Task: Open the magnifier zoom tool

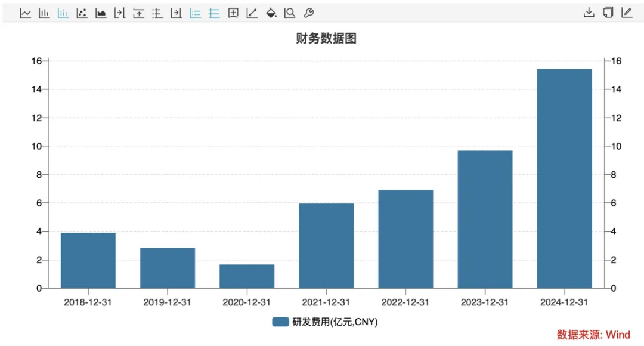Action: point(290,13)
